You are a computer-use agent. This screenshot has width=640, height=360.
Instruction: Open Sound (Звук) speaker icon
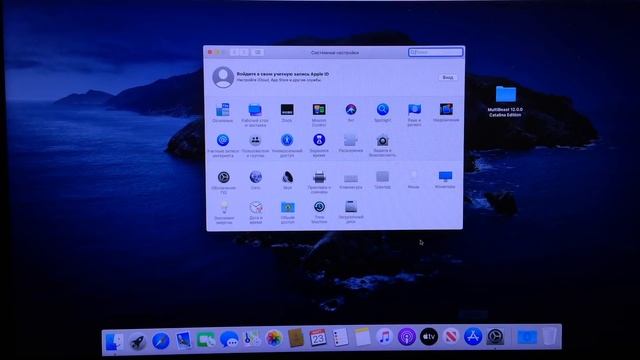coord(287,177)
